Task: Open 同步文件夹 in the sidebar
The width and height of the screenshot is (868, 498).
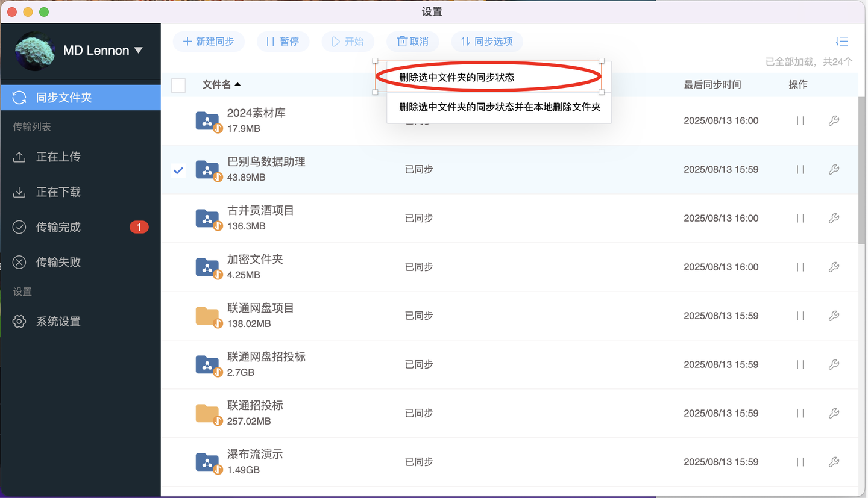Action: (x=81, y=98)
